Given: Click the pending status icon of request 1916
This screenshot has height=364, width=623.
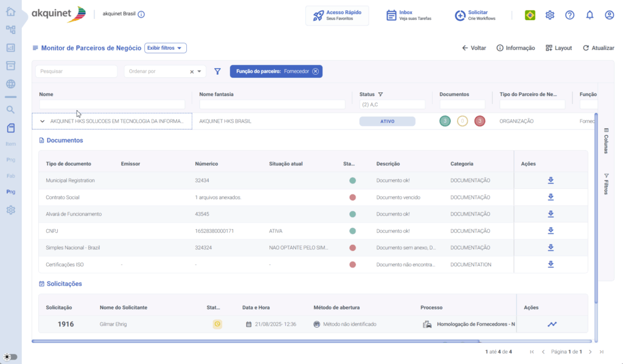Looking at the screenshot, I should tap(217, 325).
